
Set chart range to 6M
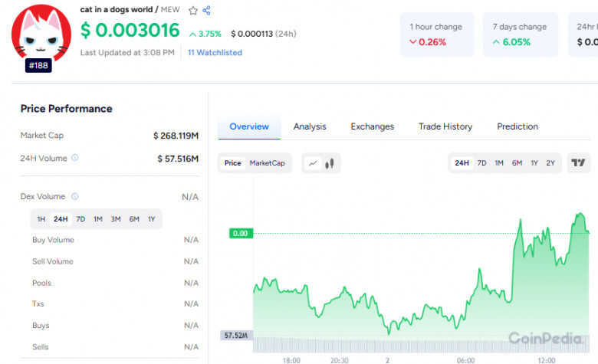[517, 163]
